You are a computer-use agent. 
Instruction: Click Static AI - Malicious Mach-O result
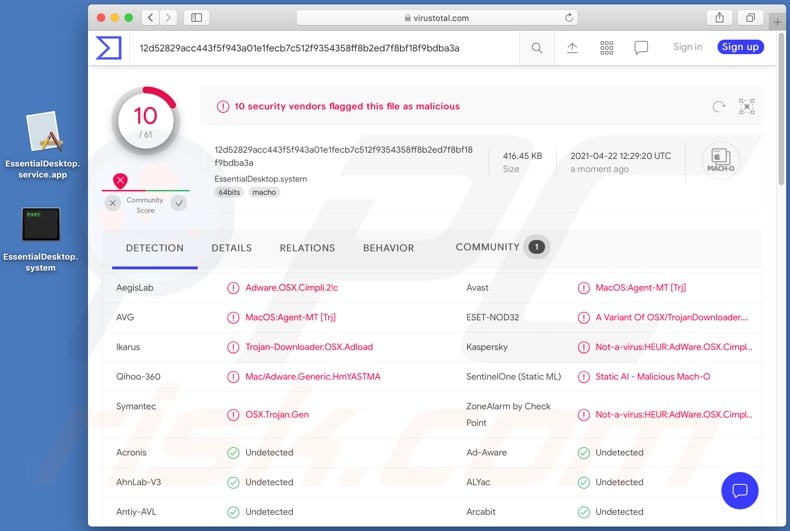652,376
